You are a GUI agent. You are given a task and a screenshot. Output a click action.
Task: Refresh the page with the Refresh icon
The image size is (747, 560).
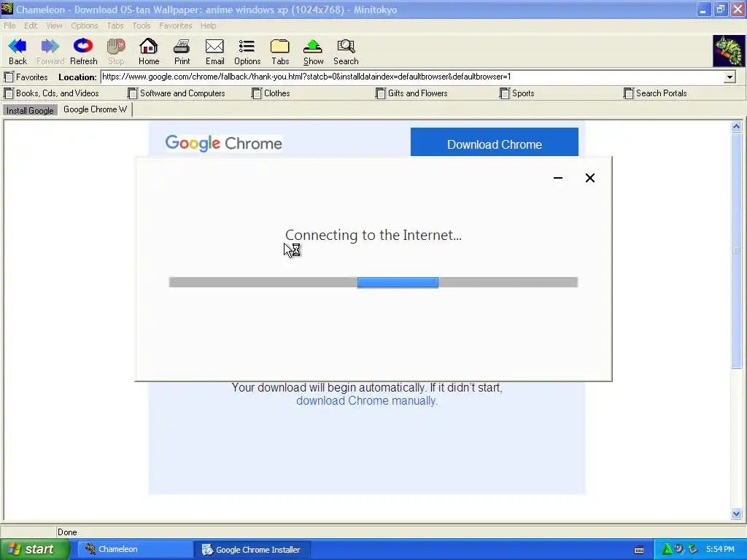pos(83,46)
